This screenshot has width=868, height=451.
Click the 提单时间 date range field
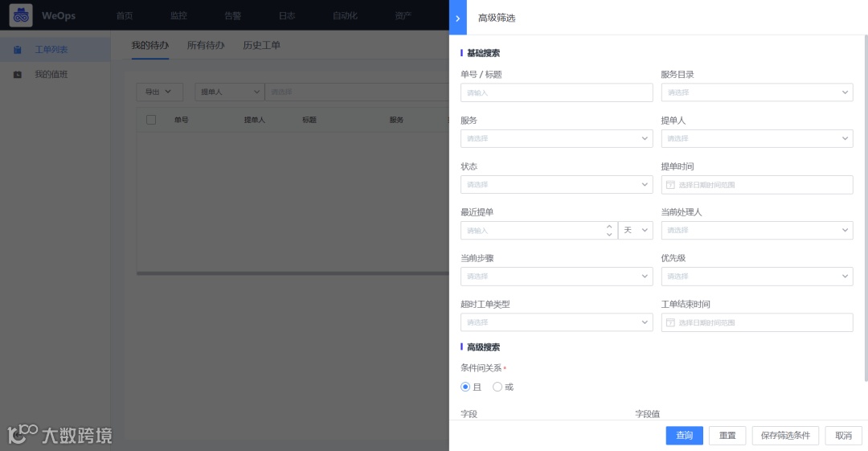click(757, 185)
